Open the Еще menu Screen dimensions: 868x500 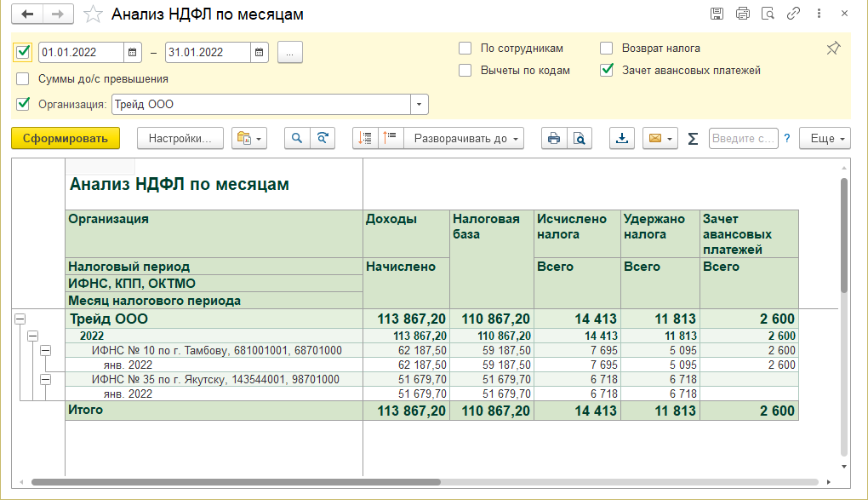824,138
